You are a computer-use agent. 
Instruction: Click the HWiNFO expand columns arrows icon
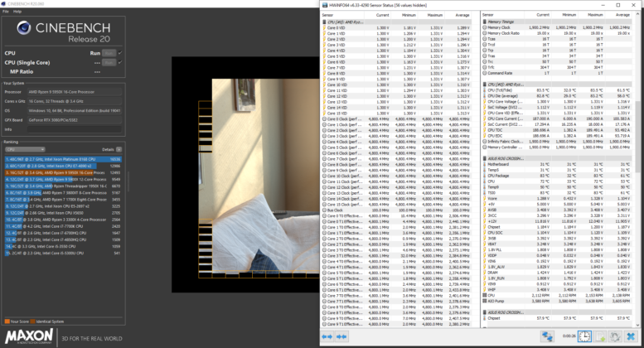tap(327, 336)
